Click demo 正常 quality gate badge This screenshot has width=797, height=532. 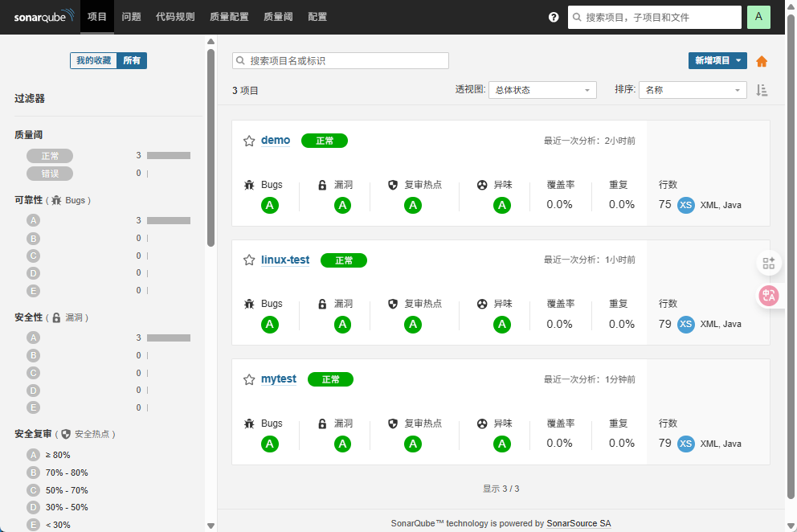point(325,141)
